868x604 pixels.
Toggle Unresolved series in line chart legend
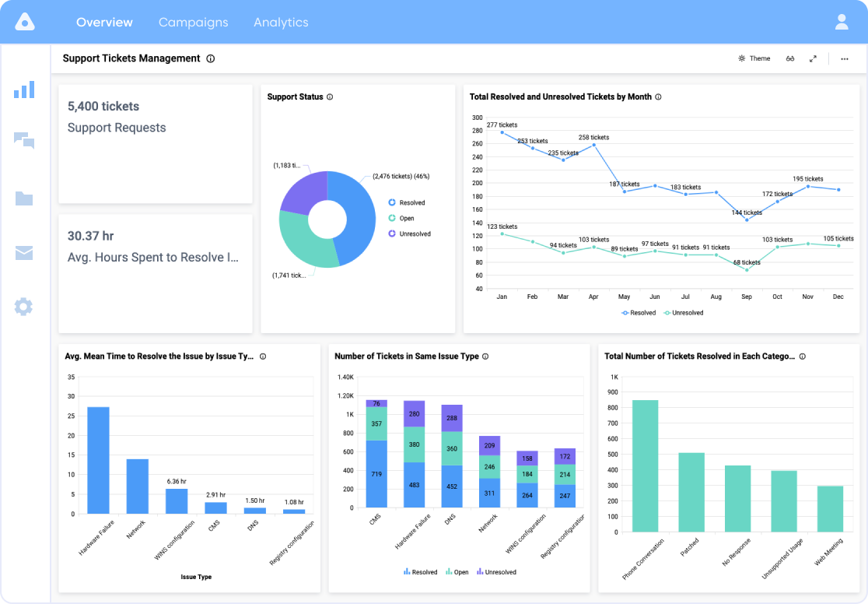point(684,313)
